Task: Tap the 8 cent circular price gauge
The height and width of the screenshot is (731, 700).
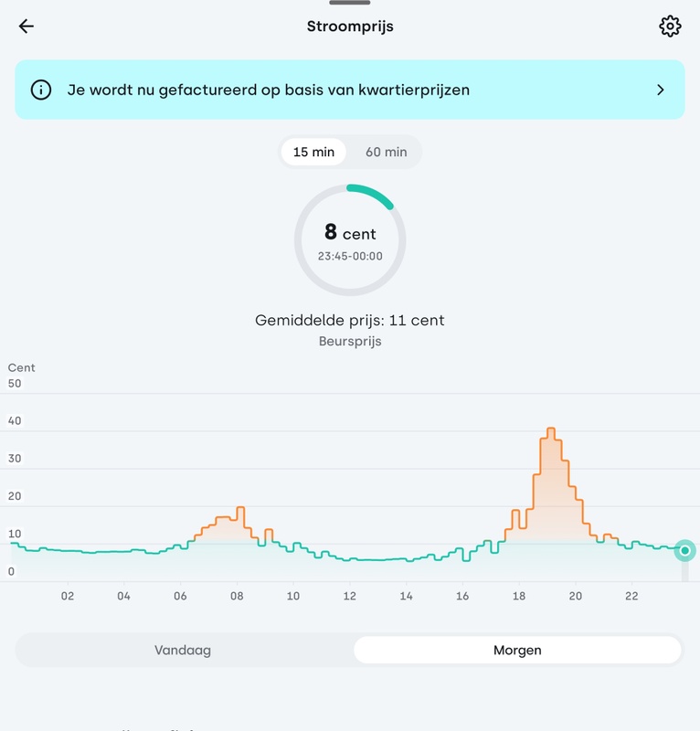Action: tap(350, 239)
